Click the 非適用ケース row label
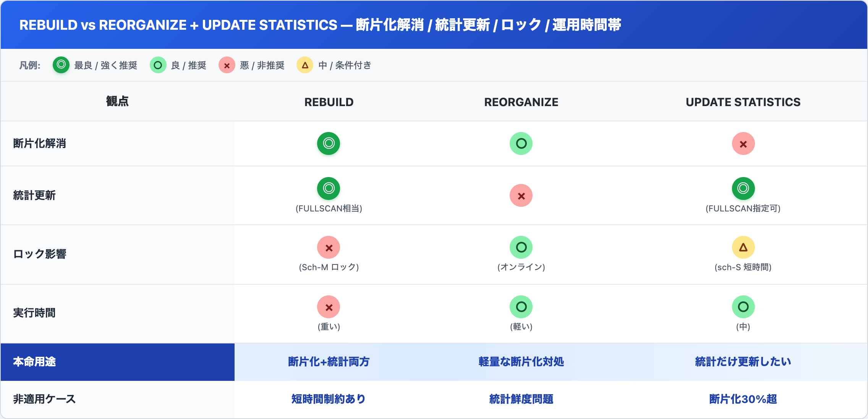 click(x=44, y=399)
